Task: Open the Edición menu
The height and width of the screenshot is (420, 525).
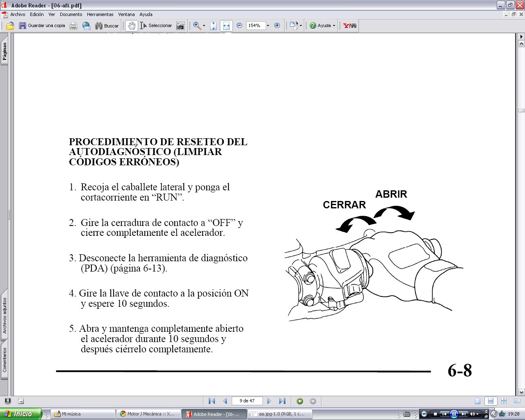Action: coord(37,14)
